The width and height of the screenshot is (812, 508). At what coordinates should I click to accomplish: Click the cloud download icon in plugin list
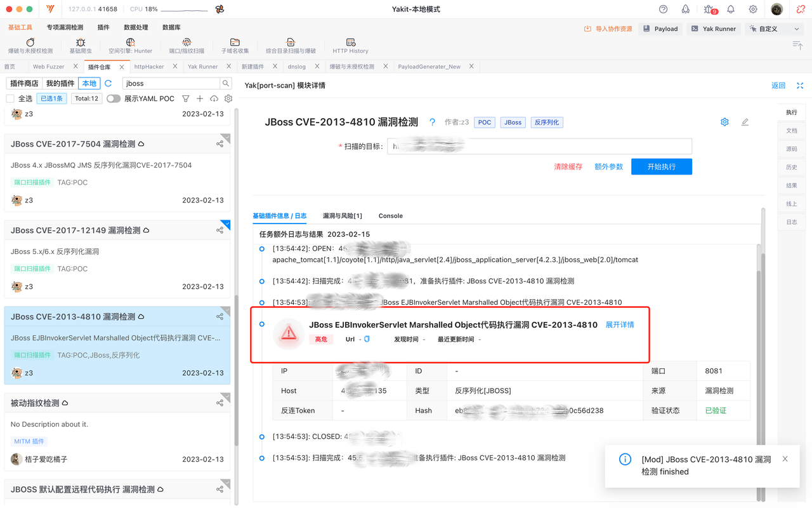point(214,98)
